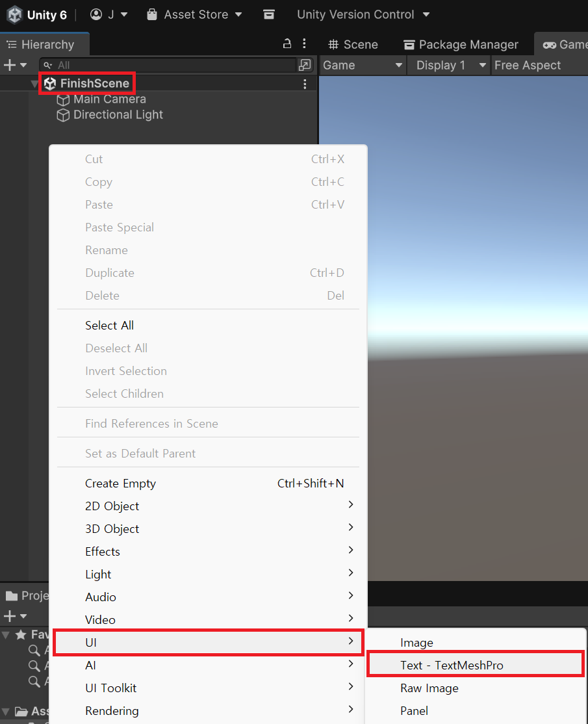Toggle the Hierarchy panel lock icon
Image resolution: width=588 pixels, height=724 pixels.
pos(287,44)
